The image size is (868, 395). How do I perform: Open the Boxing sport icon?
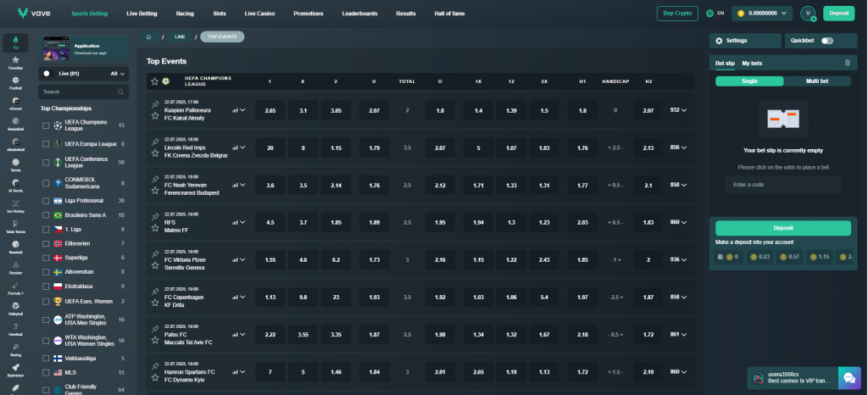pos(15,347)
